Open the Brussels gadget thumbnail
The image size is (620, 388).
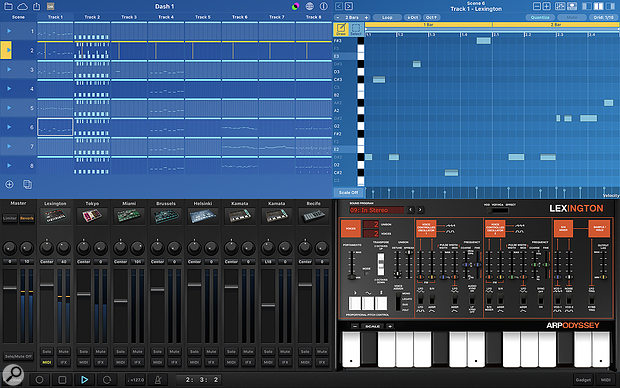(x=166, y=216)
